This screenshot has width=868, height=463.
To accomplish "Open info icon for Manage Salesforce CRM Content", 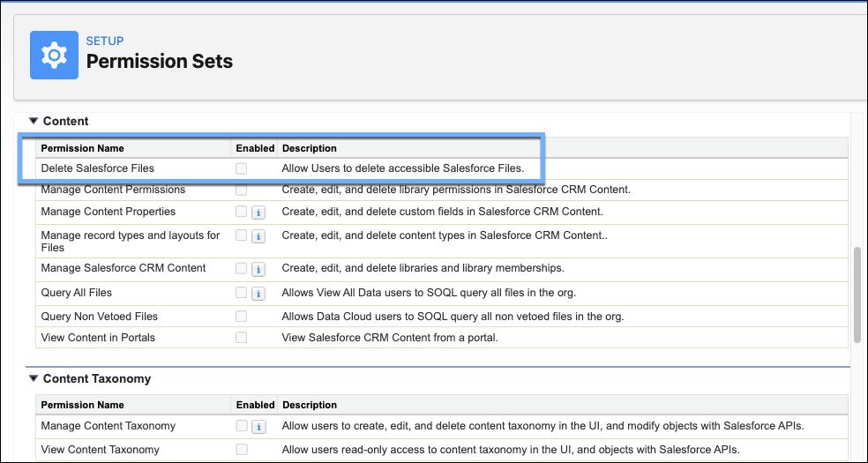I will point(258,269).
